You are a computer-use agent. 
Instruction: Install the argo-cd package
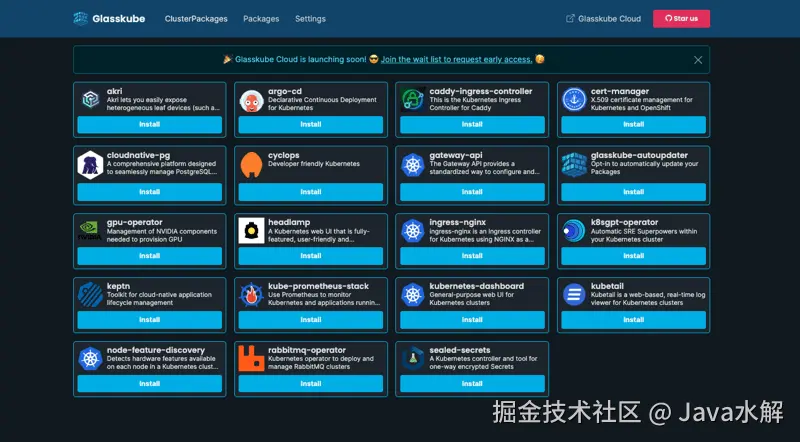click(311, 125)
